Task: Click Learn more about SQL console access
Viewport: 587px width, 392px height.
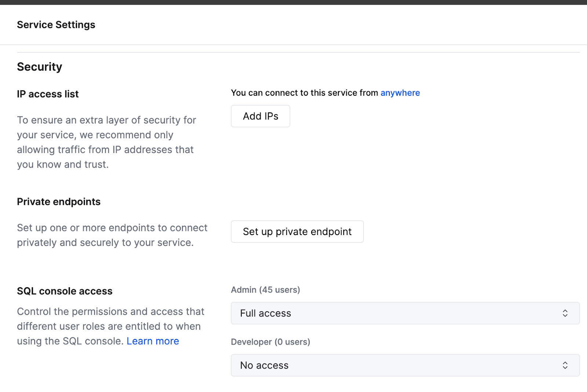Action: [153, 341]
